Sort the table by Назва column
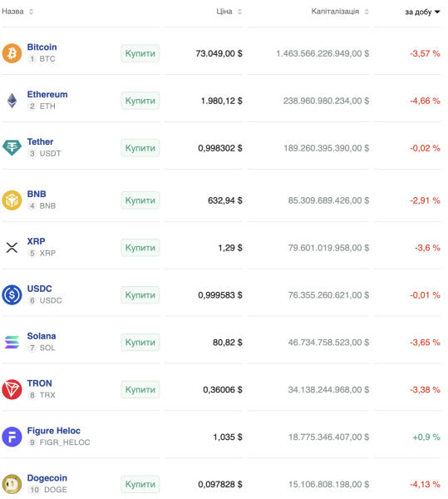The height and width of the screenshot is (499, 448). [x=17, y=12]
